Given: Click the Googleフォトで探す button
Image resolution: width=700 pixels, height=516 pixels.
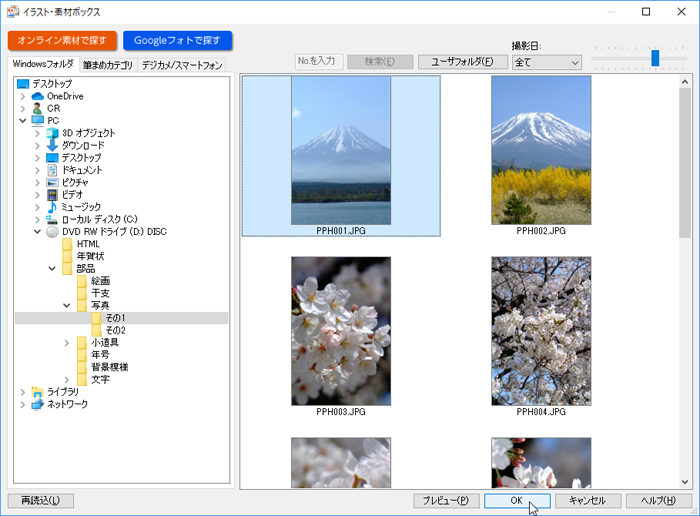Looking at the screenshot, I should (x=177, y=40).
